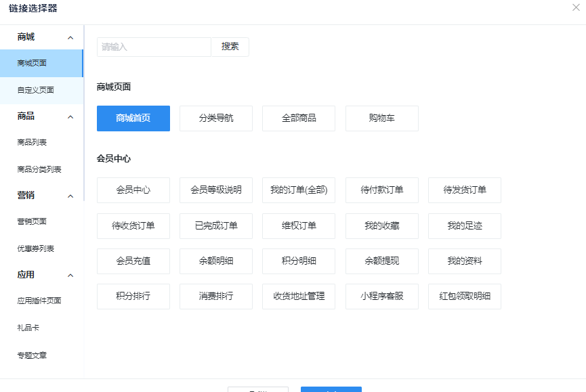This screenshot has height=392, width=586.
Task: Pick 我的收藏 from member center
Action: click(381, 225)
